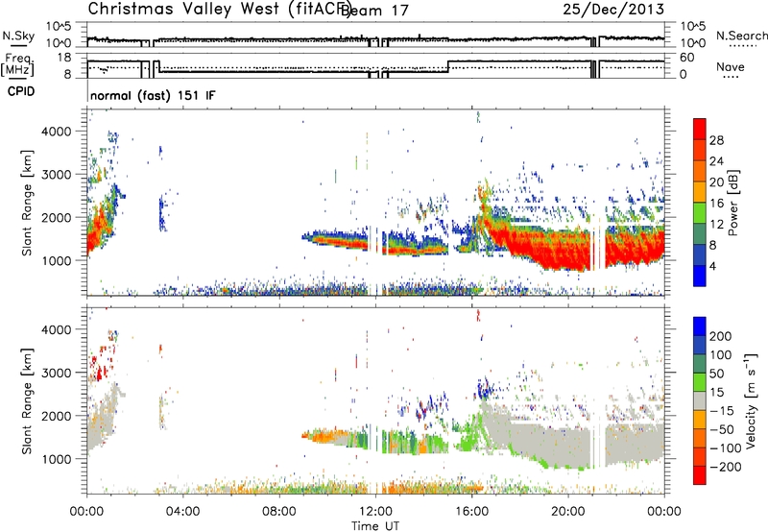Click the "18" frequency axis tick label
The image size is (768, 532).
[64, 58]
